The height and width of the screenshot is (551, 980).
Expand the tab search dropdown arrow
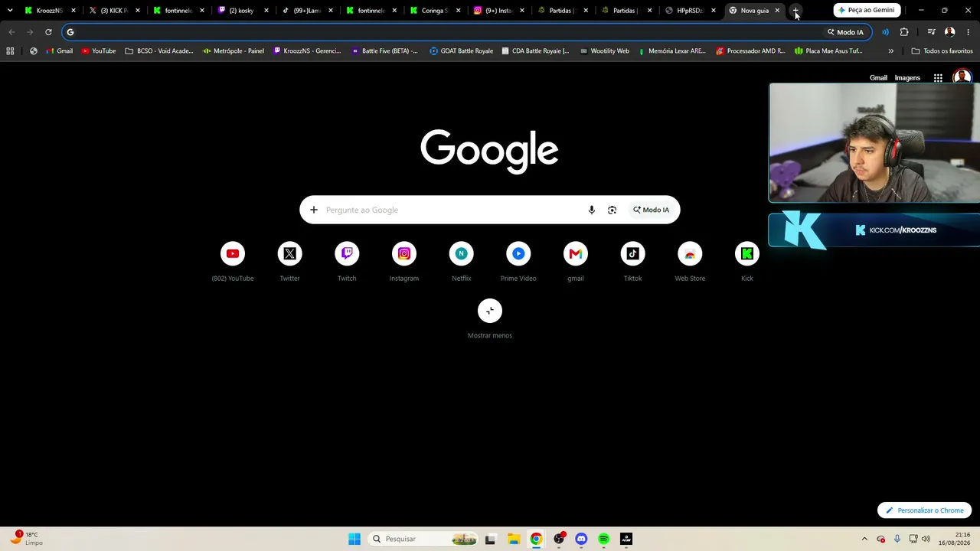pos(10,11)
